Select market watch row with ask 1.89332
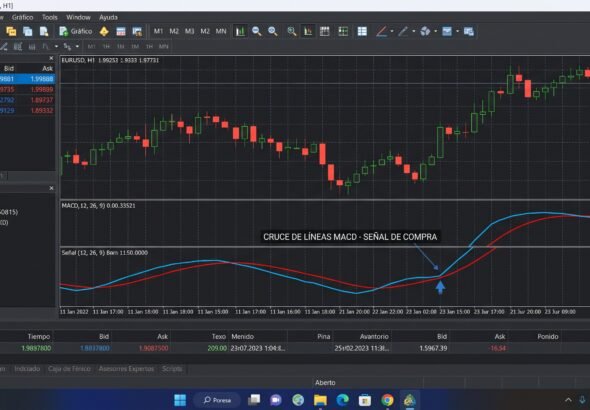 27,110
